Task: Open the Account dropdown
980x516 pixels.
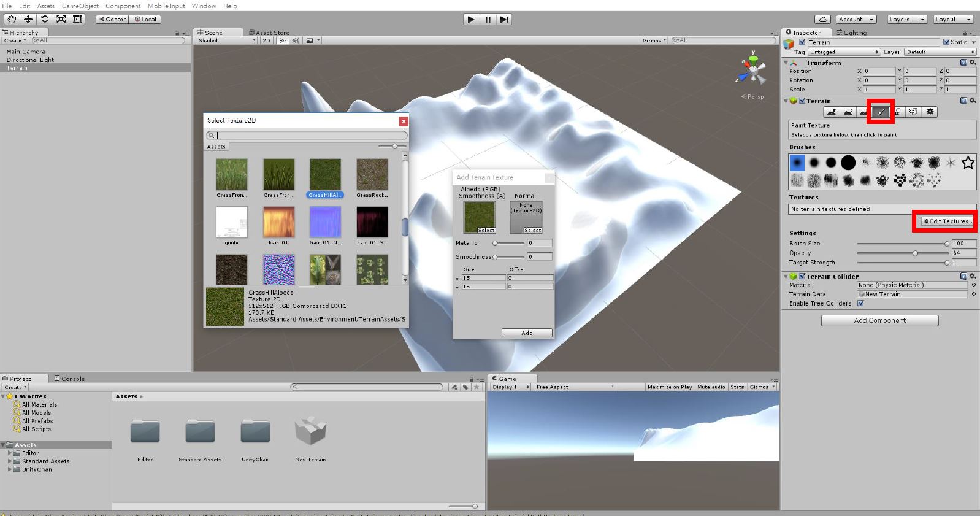Action: tap(856, 19)
